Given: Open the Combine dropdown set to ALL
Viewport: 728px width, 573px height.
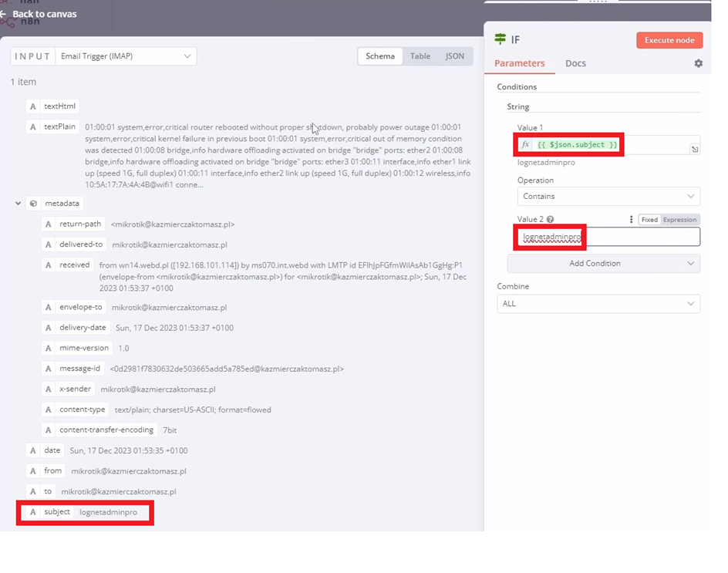Looking at the screenshot, I should pos(598,304).
